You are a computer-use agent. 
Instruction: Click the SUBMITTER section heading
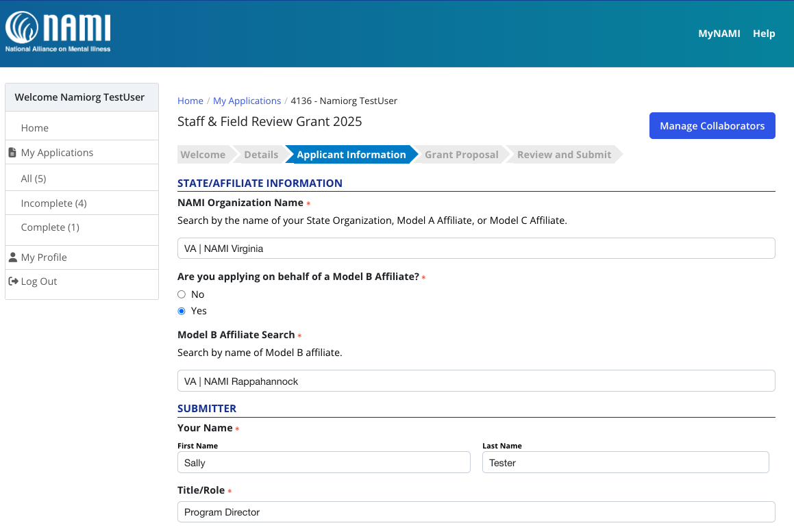(x=207, y=409)
